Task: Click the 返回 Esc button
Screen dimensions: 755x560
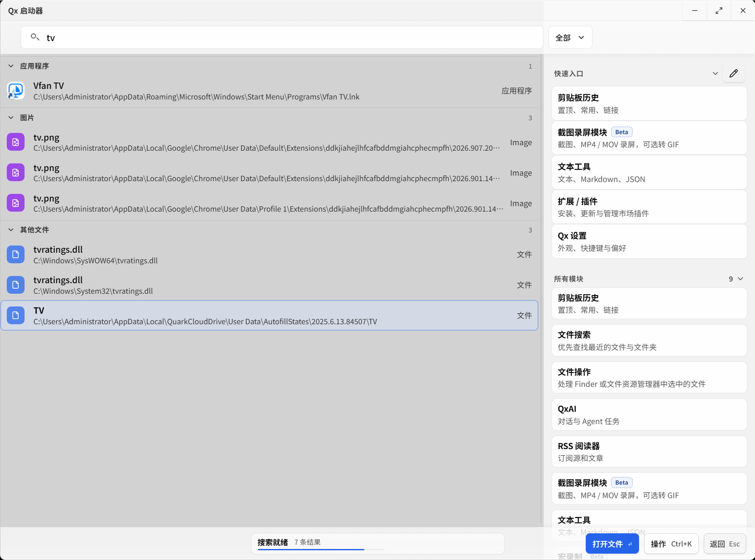Action: [725, 544]
